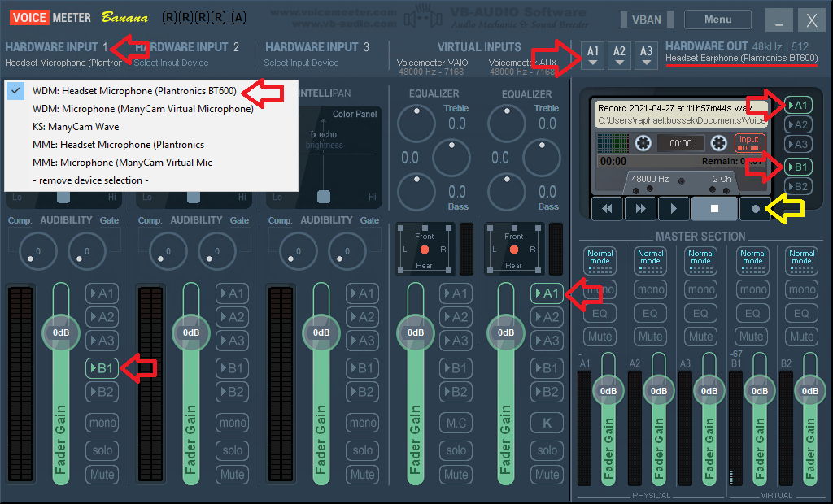Choose KS: ManyCam Wave from the device list
This screenshot has width=833, height=504.
[x=76, y=127]
